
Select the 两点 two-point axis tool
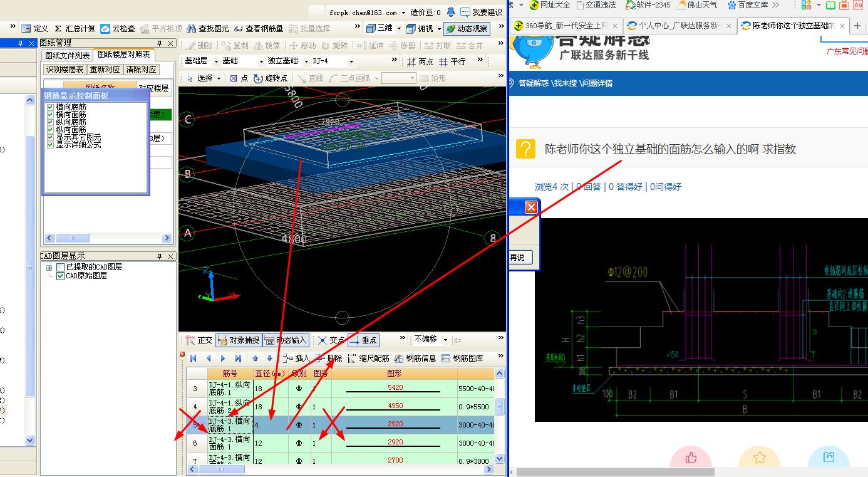(x=420, y=61)
